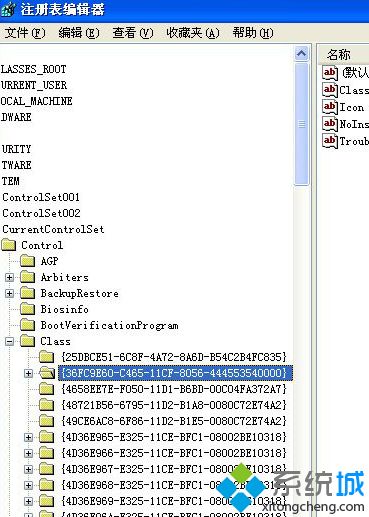This screenshot has height=517, width=369.
Task: Click folder icon of {49CE6AC8-6F86-11D2-B1E5-0080C72E74A2}
Action: 46,421
